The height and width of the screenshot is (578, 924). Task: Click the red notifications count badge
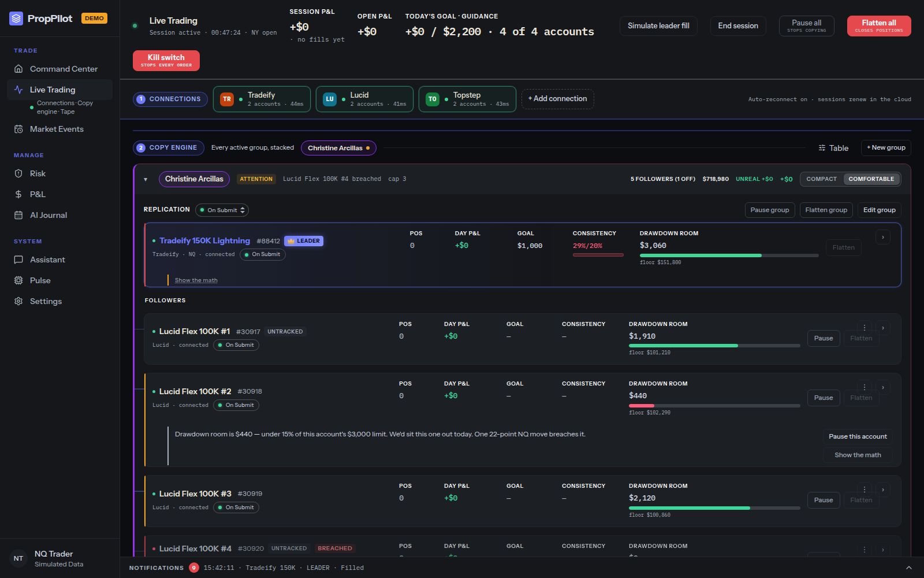194,568
